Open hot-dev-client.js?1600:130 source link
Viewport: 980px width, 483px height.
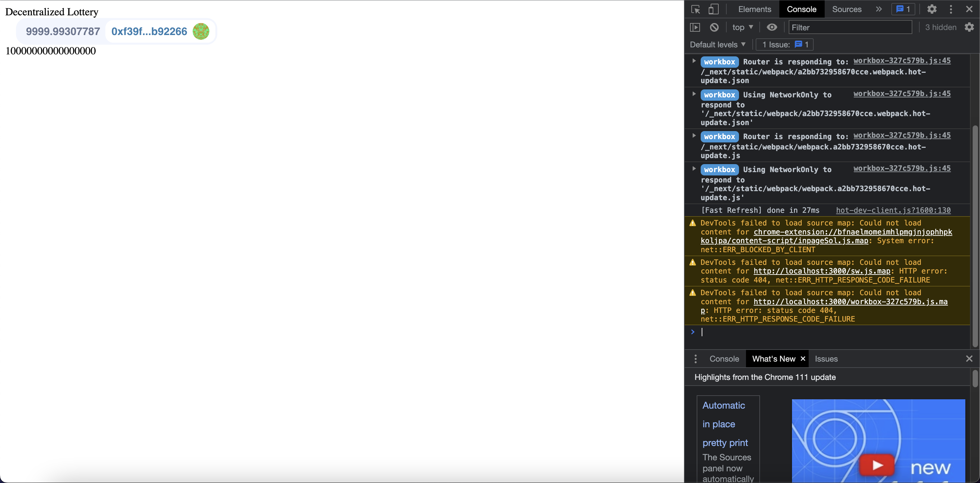tap(893, 210)
